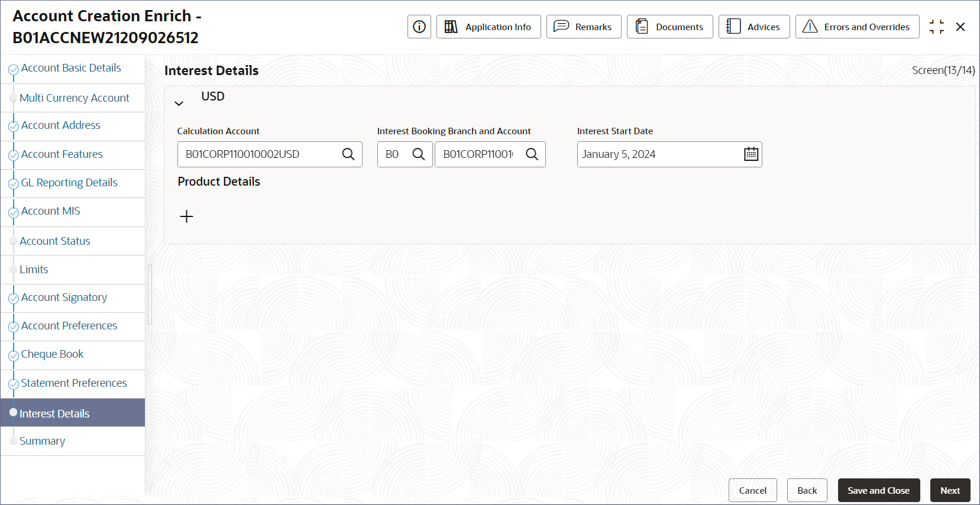
Task: Open the Interest Start Date calendar
Action: click(x=751, y=154)
